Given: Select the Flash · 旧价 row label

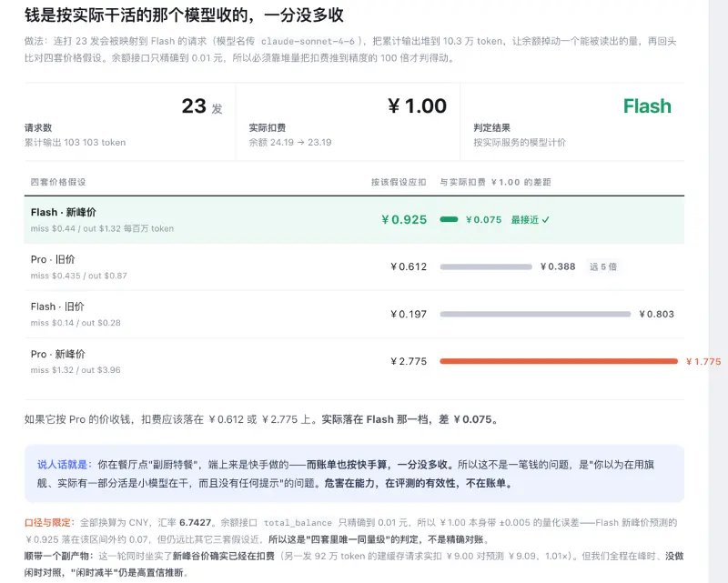Looking at the screenshot, I should tap(57, 307).
